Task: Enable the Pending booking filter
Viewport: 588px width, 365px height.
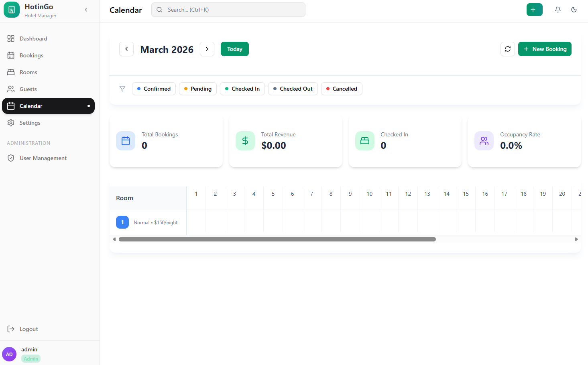Action: pyautogui.click(x=198, y=89)
